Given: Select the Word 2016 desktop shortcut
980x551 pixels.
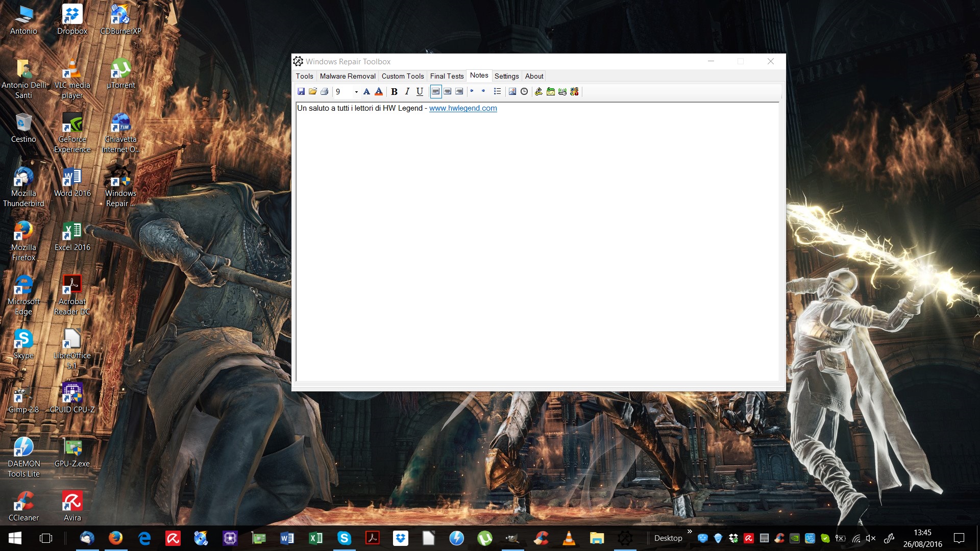Looking at the screenshot, I should pyautogui.click(x=72, y=182).
